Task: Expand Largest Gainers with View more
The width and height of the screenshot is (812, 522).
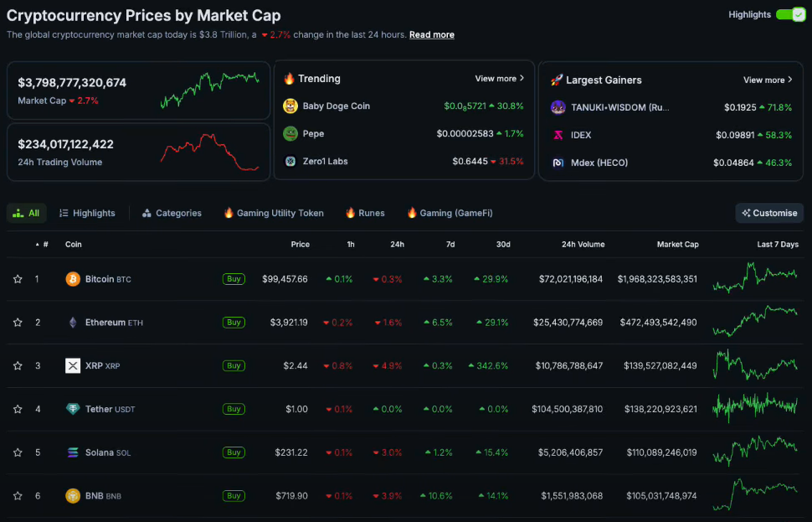Action: [x=768, y=80]
